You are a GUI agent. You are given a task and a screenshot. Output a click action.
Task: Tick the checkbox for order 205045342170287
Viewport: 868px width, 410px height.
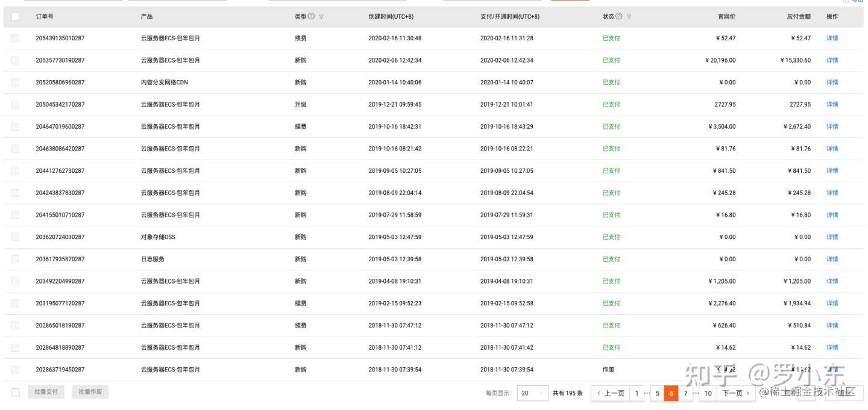click(x=15, y=104)
